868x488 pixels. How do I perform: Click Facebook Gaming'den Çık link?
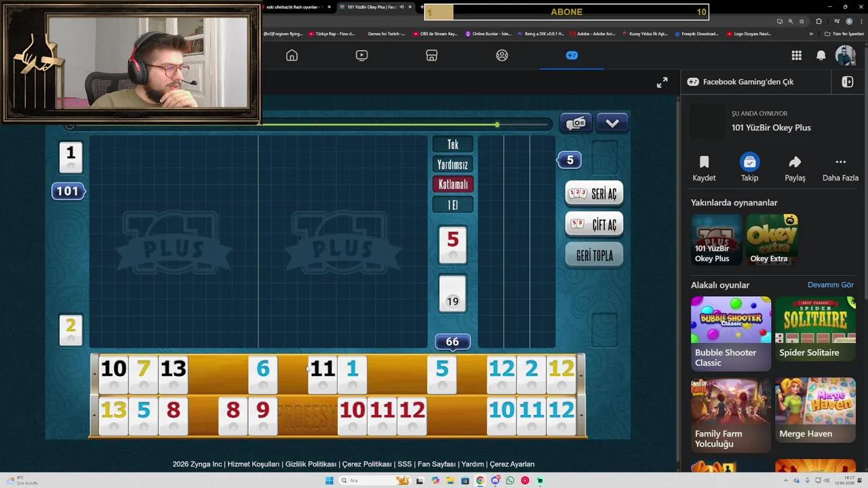pyautogui.click(x=748, y=82)
